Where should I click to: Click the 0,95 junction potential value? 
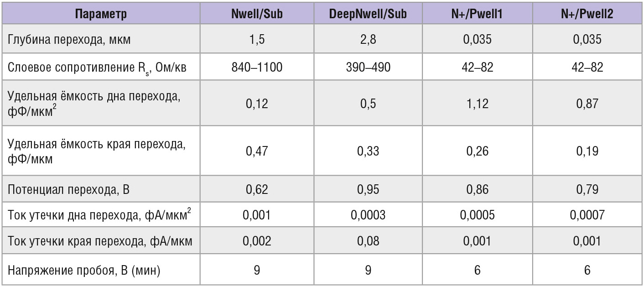pyautogui.click(x=368, y=189)
